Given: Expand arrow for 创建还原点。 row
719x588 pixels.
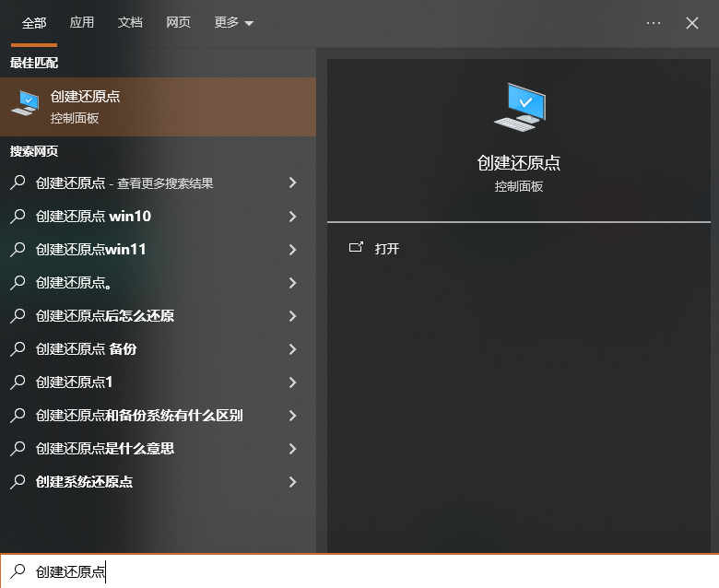Looking at the screenshot, I should point(292,283).
